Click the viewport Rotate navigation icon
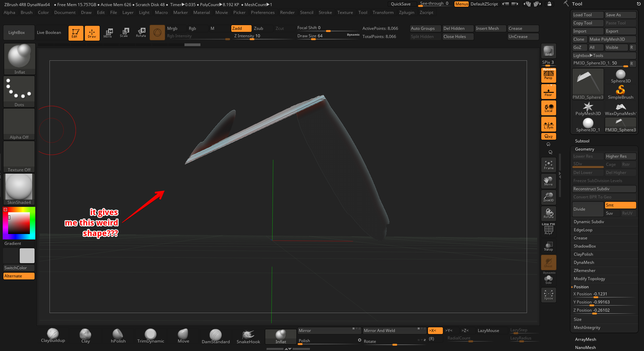The width and height of the screenshot is (644, 351). point(548,213)
